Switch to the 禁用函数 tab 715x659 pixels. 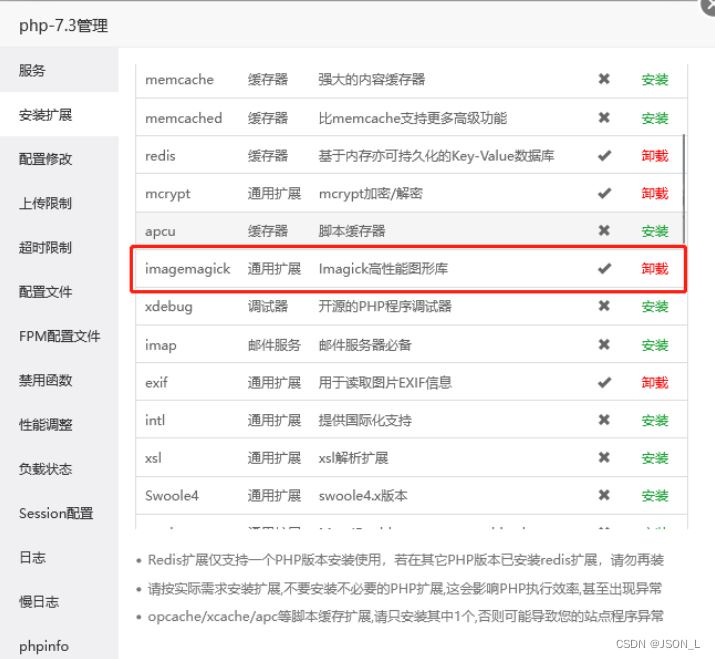point(59,380)
